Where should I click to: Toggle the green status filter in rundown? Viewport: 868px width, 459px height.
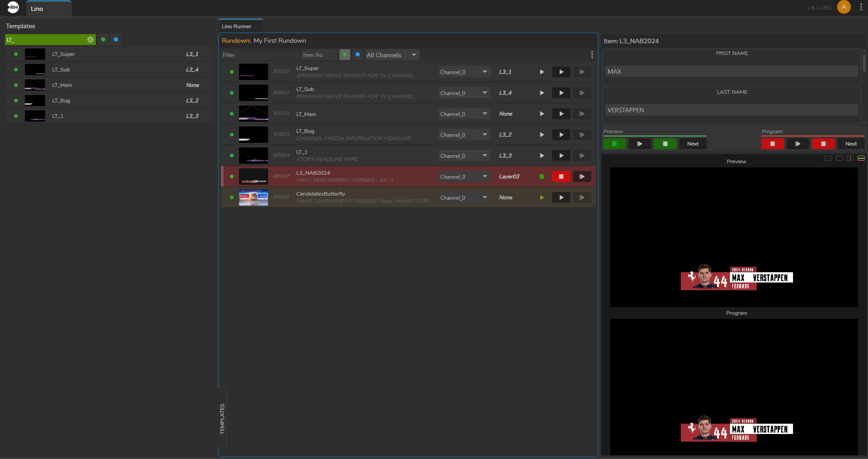pos(345,55)
